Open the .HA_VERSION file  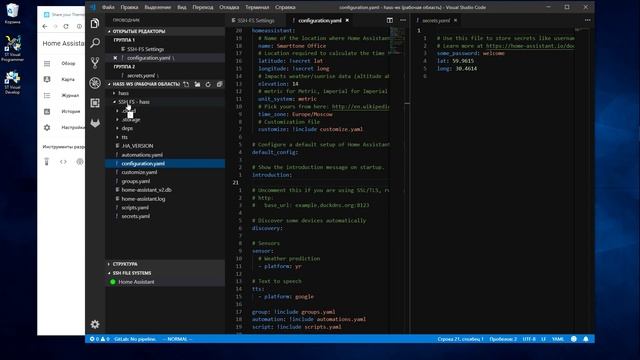[137, 146]
